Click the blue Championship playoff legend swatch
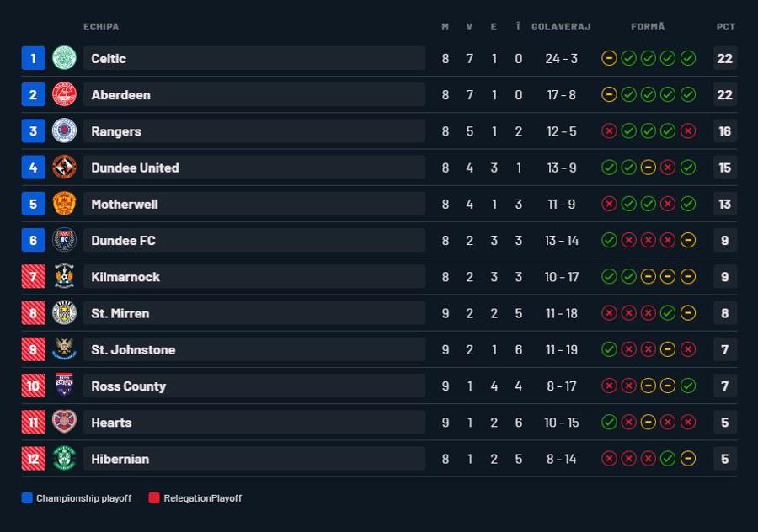758x532 pixels. click(x=27, y=497)
